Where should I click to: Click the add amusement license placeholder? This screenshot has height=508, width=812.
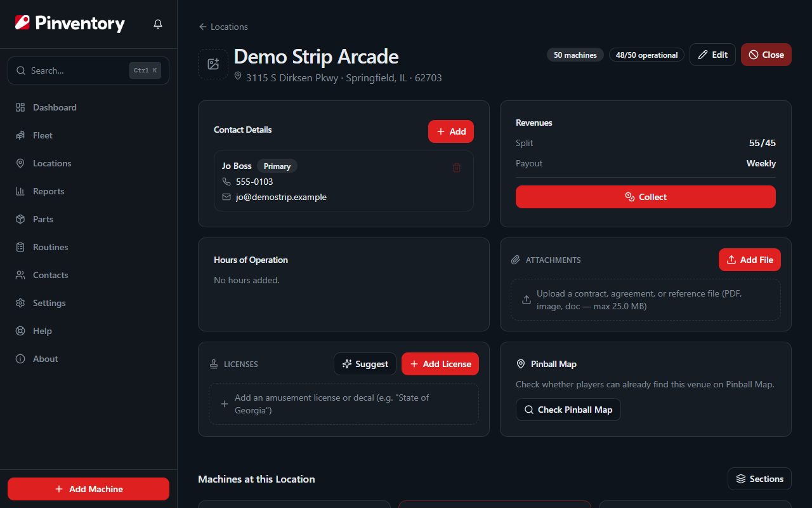[344, 404]
